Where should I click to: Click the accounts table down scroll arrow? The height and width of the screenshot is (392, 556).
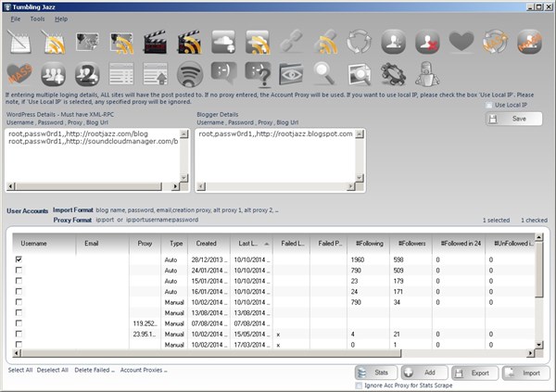click(x=539, y=345)
